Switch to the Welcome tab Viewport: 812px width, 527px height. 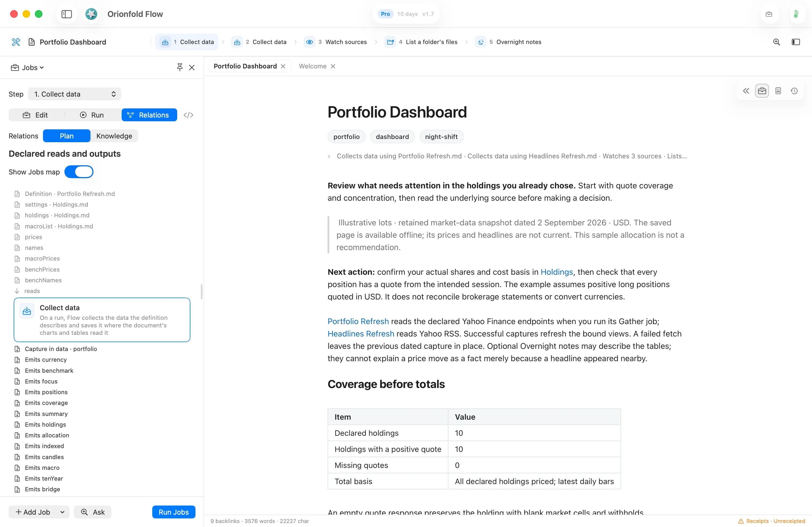click(313, 66)
